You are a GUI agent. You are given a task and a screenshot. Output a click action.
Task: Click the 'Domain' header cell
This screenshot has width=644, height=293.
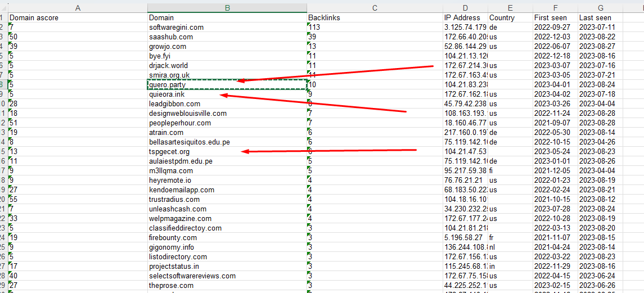click(x=227, y=17)
